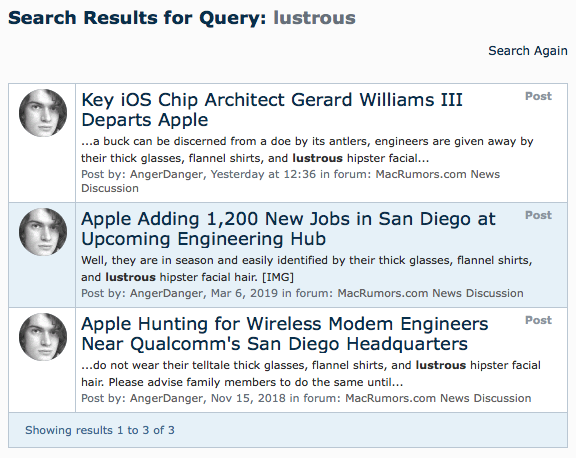Click snippet 'Well, they are in season' text
This screenshot has width=576, height=458.
coord(307,269)
